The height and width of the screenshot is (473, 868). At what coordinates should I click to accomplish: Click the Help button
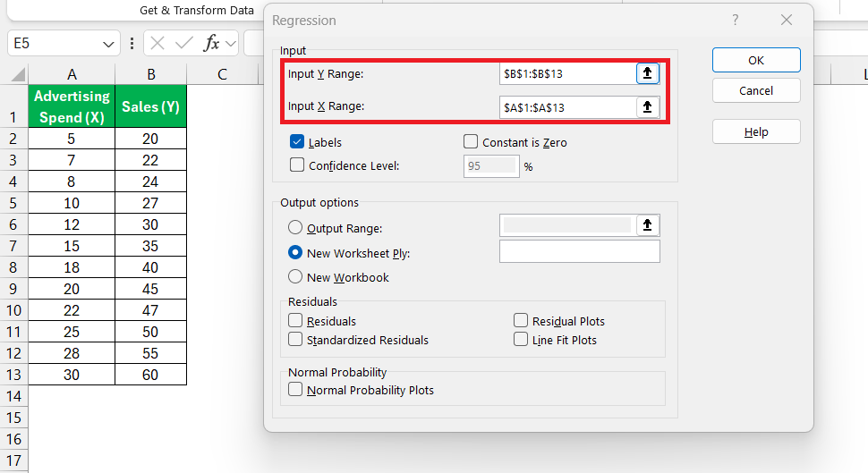point(756,131)
